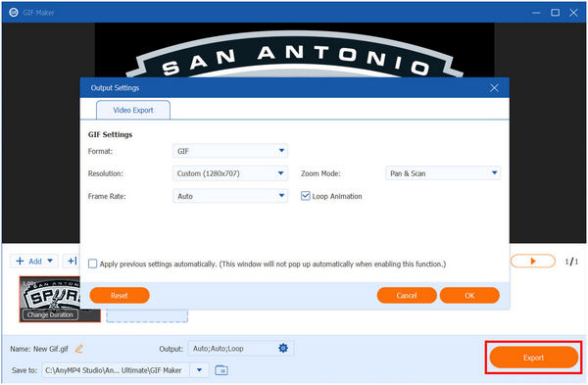The width and height of the screenshot is (588, 385).
Task: Click the orange Reset button
Action: (120, 296)
